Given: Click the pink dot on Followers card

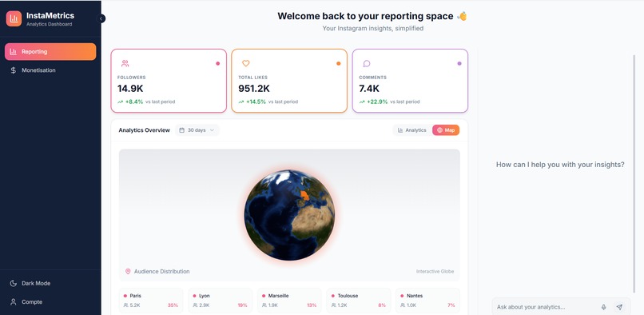Looking at the screenshot, I should pyautogui.click(x=217, y=63).
